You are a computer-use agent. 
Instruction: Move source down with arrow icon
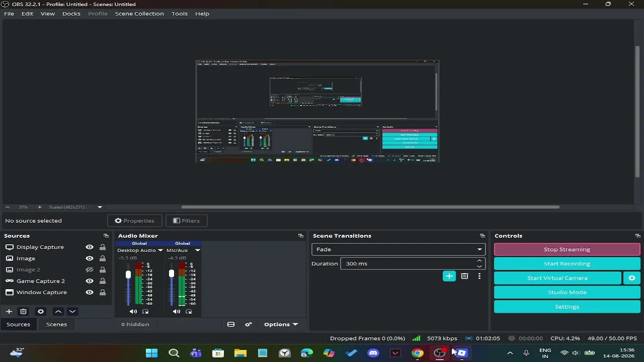[x=72, y=312]
